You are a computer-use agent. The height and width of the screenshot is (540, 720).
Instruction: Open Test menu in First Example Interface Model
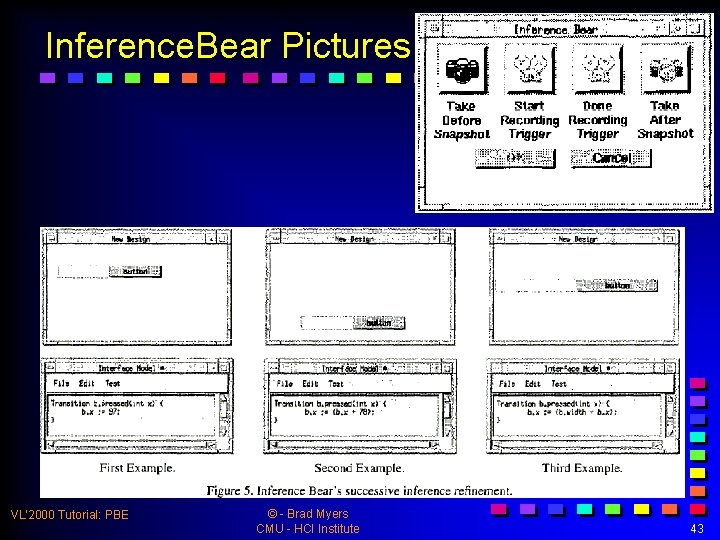point(112,383)
